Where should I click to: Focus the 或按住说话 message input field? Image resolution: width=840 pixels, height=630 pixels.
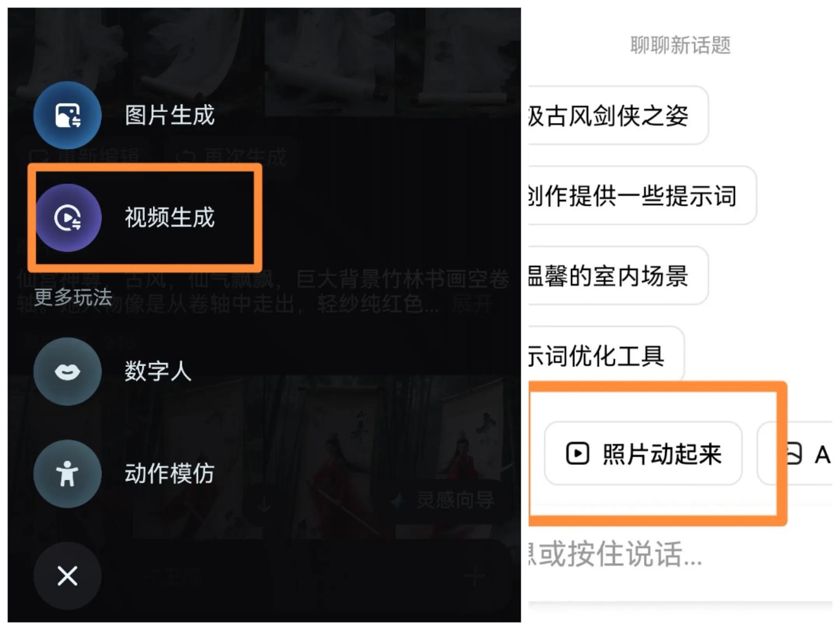tap(681, 554)
